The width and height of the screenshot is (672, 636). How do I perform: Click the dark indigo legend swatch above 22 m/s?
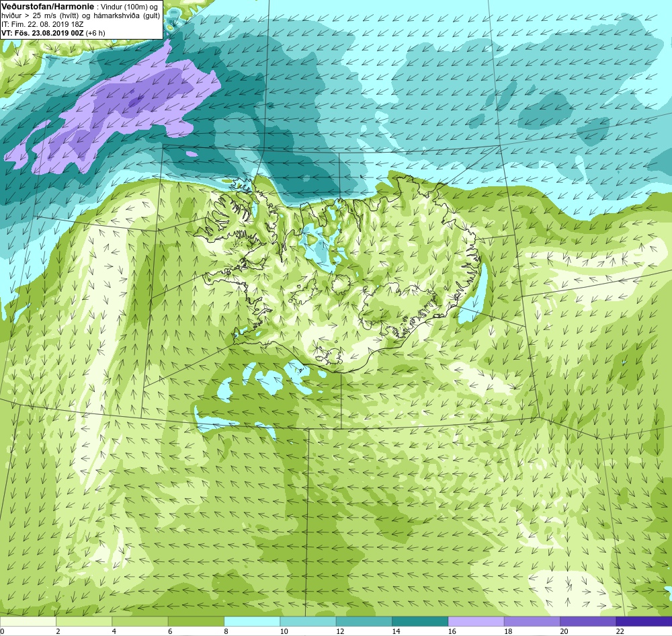[644, 621]
